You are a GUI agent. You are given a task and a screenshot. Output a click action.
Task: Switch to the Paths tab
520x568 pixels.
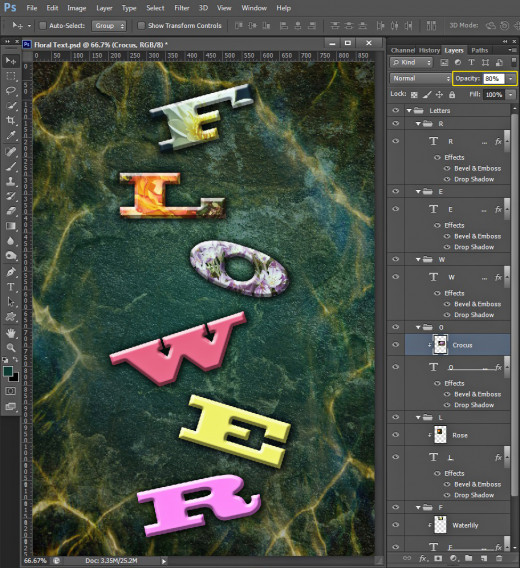(479, 50)
